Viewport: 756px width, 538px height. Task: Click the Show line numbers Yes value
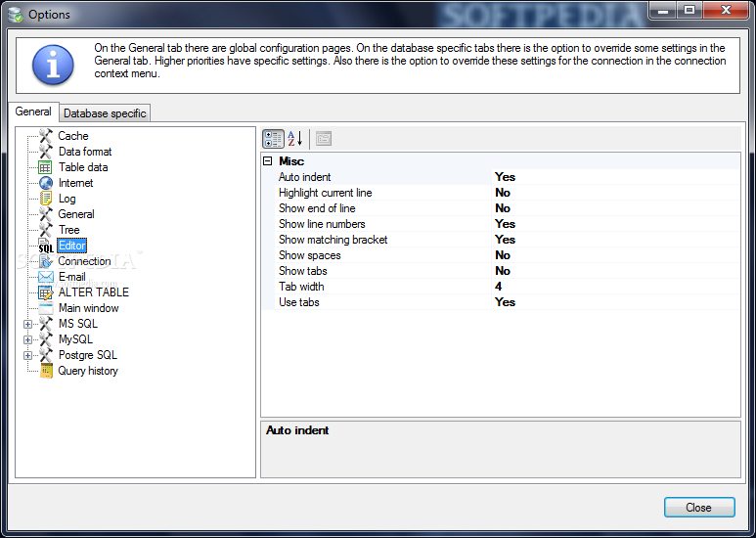505,224
